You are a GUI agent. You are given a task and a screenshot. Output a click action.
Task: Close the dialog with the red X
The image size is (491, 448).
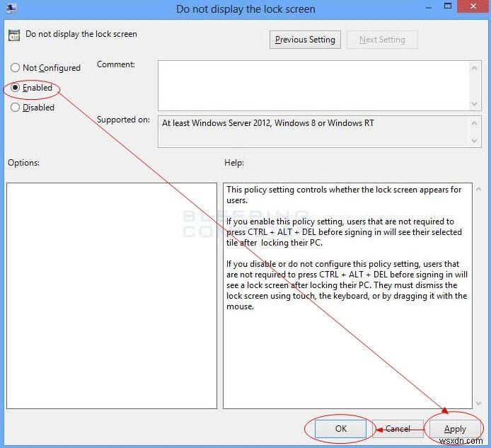473,6
